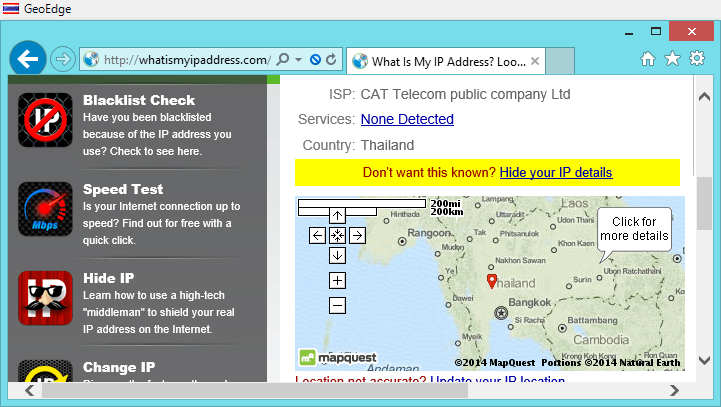Maximize the browser window
This screenshot has height=407, width=721.
(656, 32)
